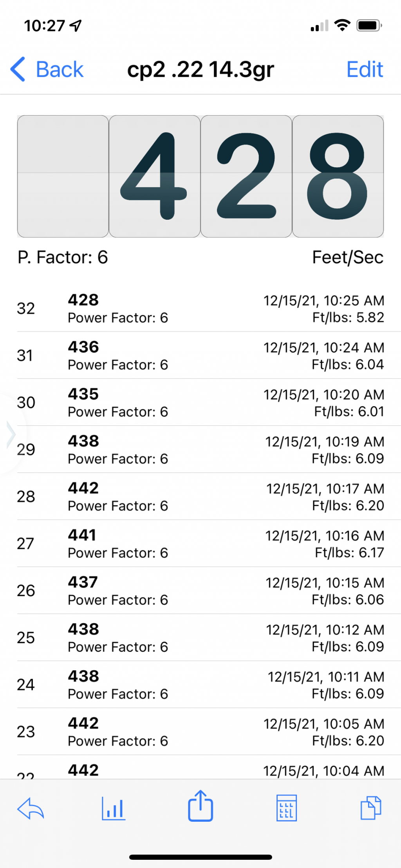Select shot 31 with velocity 436
Image resolution: width=401 pixels, height=868 pixels.
click(200, 355)
